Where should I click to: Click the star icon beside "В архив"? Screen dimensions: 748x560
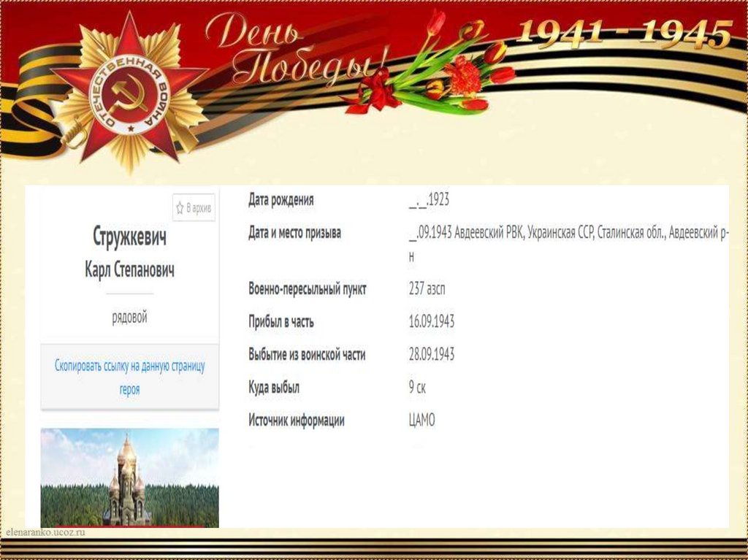[x=180, y=208]
